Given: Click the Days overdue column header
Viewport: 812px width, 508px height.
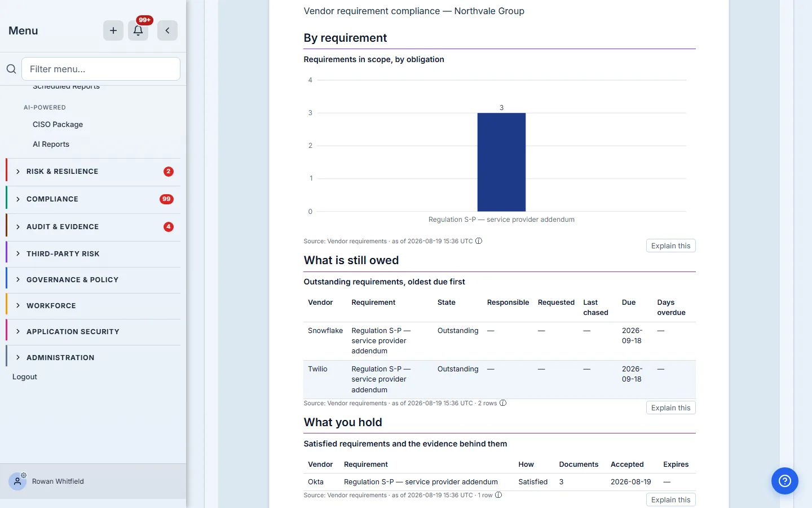Looking at the screenshot, I should pos(671,308).
